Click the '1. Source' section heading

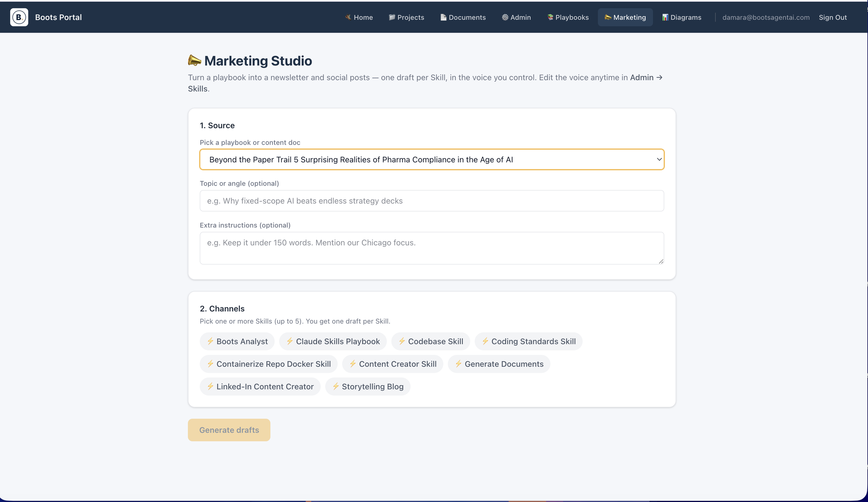217,126
